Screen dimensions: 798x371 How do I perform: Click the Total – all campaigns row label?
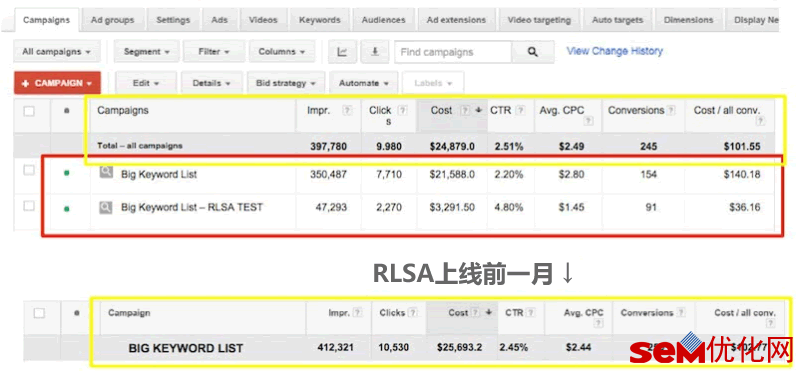click(x=140, y=146)
